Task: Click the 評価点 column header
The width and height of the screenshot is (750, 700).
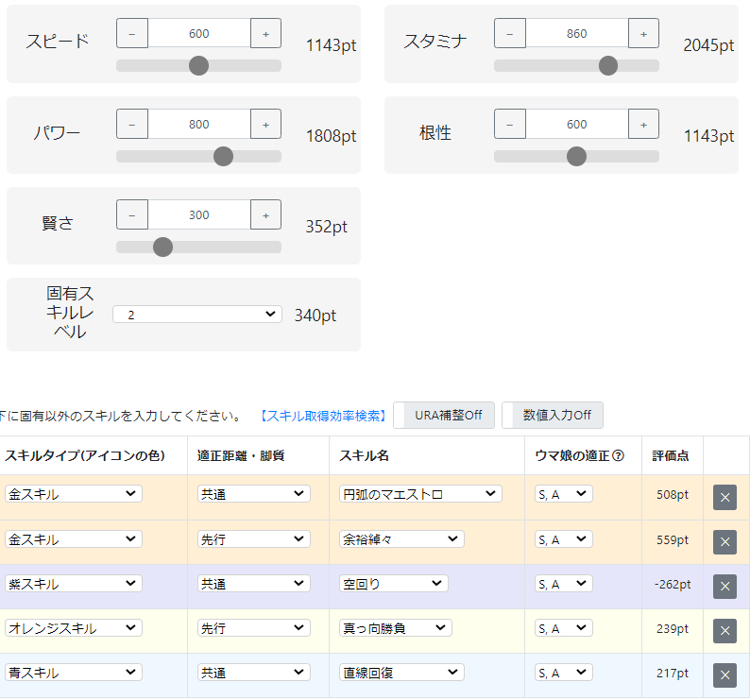Action: [x=671, y=455]
